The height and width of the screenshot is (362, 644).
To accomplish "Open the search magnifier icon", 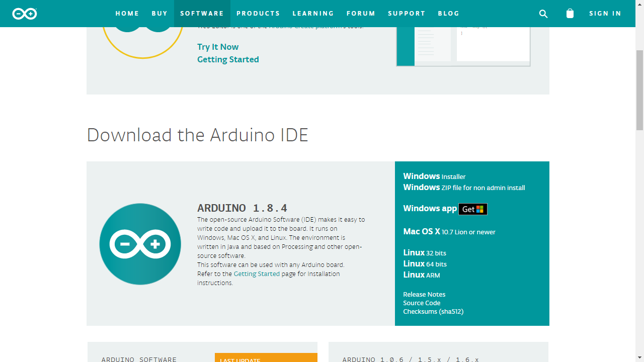I will tap(543, 14).
